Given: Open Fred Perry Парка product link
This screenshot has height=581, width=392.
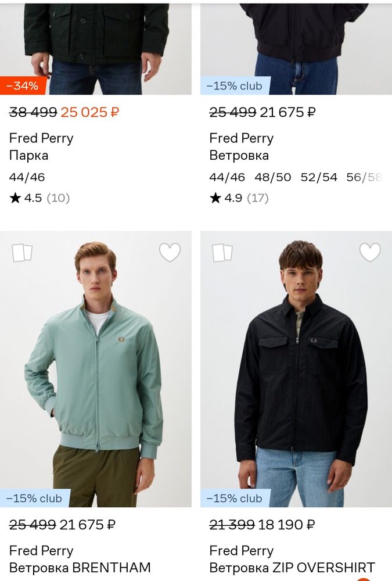Looking at the screenshot, I should (29, 155).
